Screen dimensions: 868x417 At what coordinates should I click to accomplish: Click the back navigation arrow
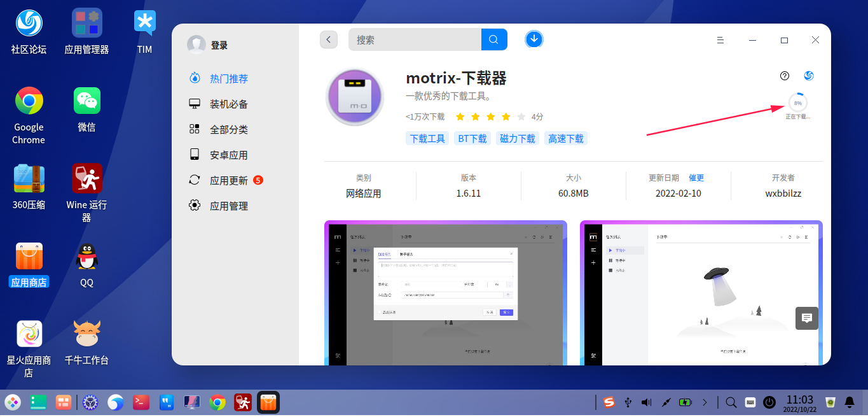[x=328, y=39]
